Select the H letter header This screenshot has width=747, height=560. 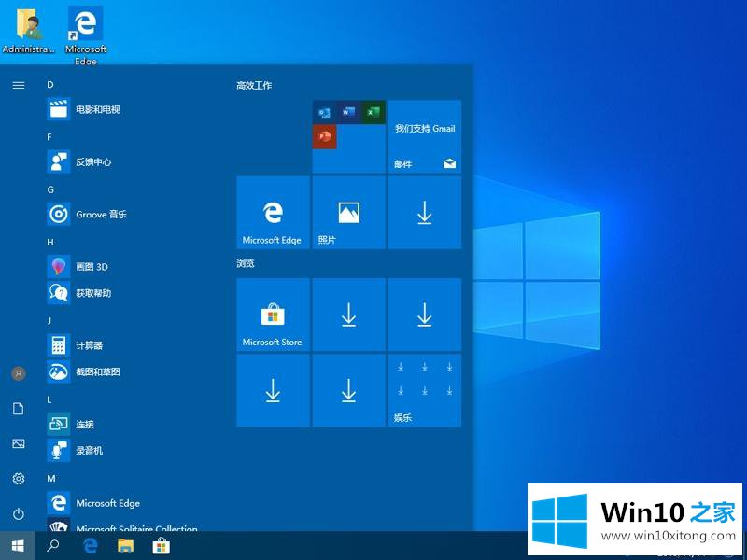click(x=50, y=242)
